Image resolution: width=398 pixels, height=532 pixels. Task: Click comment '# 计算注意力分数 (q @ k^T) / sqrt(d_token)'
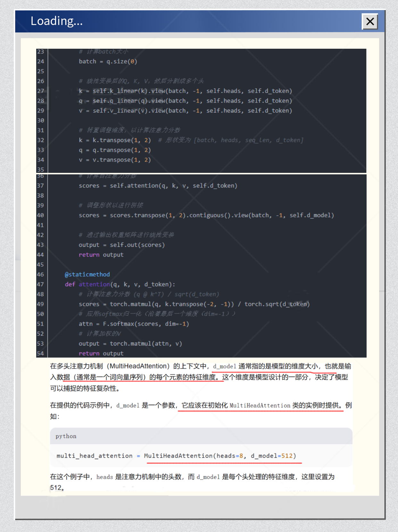pos(149,294)
